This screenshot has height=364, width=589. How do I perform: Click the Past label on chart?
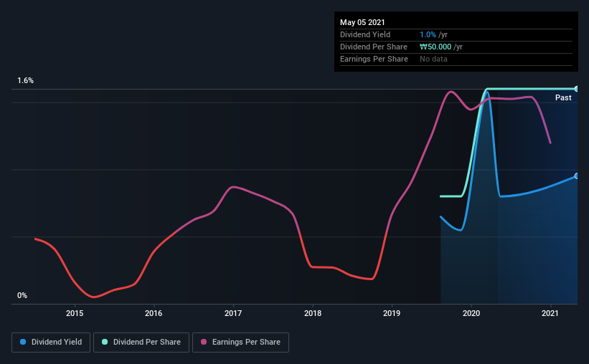pos(563,97)
